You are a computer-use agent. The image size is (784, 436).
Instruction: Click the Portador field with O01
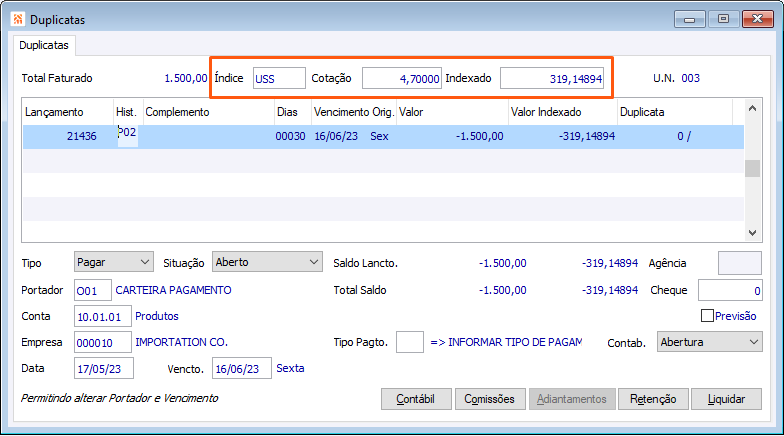click(92, 290)
